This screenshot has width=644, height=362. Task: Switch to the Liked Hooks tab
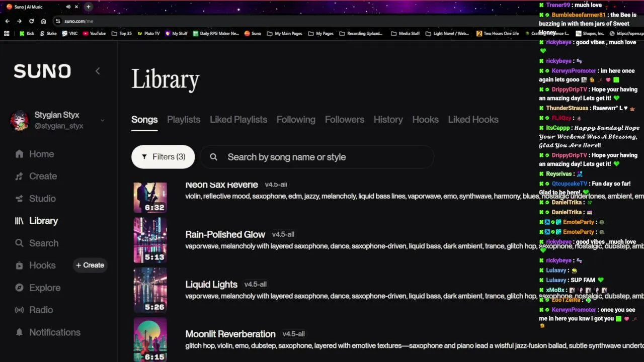[x=473, y=120]
